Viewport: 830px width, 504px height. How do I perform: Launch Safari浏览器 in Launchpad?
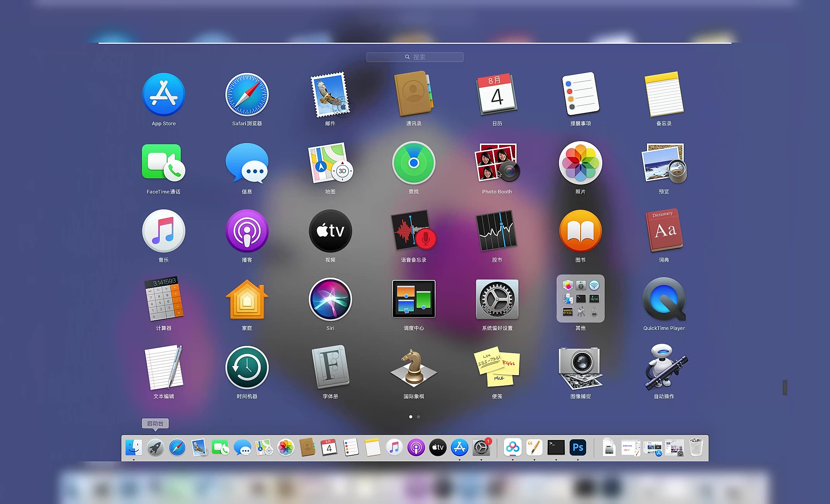tap(247, 95)
